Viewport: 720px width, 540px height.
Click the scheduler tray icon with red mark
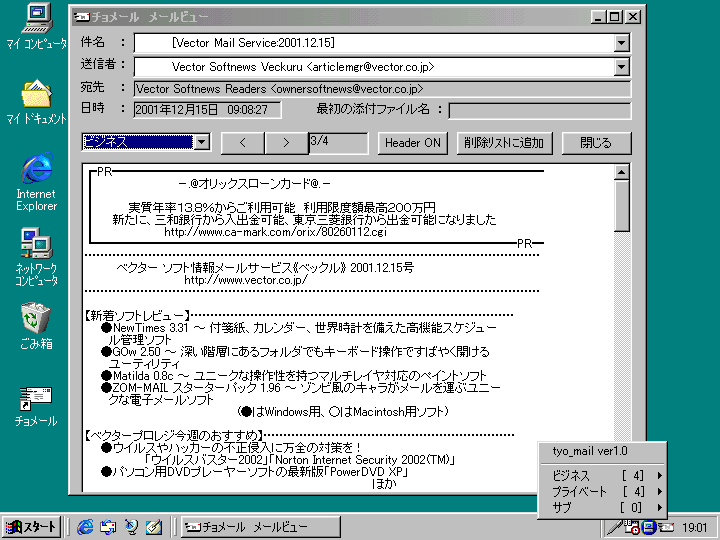click(632, 528)
